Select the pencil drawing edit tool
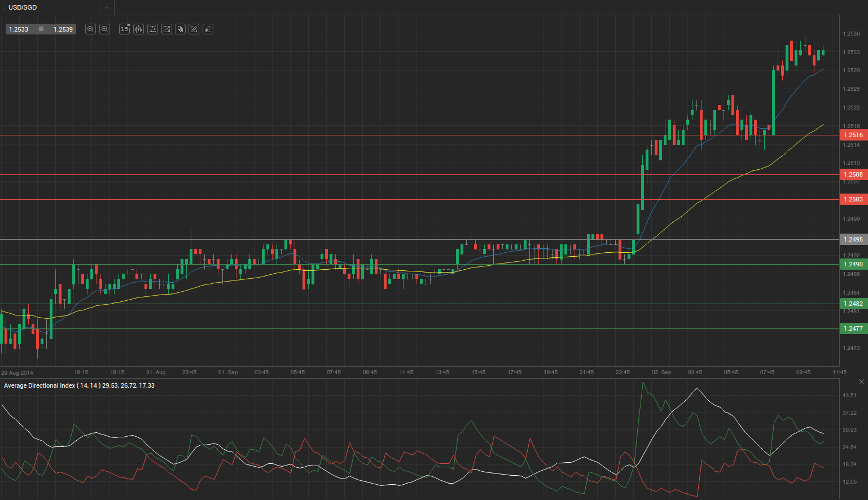This screenshot has width=868, height=500. pyautogui.click(x=194, y=29)
